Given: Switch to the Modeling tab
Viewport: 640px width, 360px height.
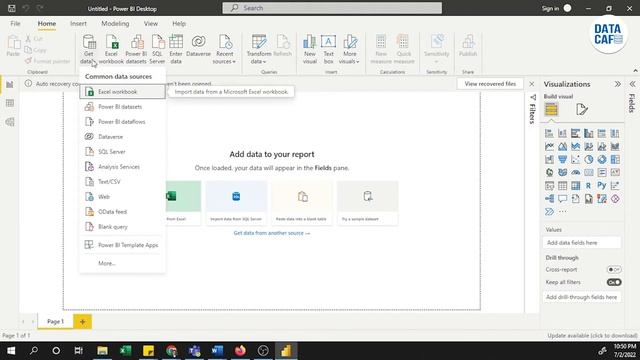Looking at the screenshot, I should pyautogui.click(x=115, y=24).
